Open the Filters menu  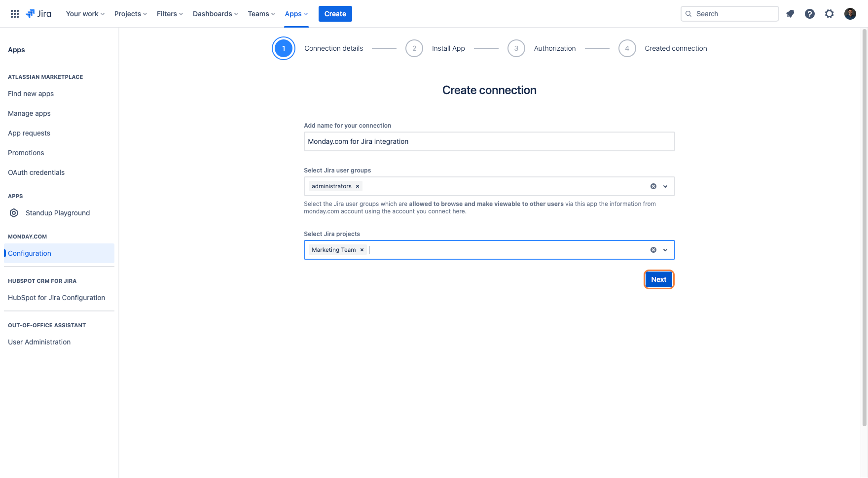coord(170,14)
